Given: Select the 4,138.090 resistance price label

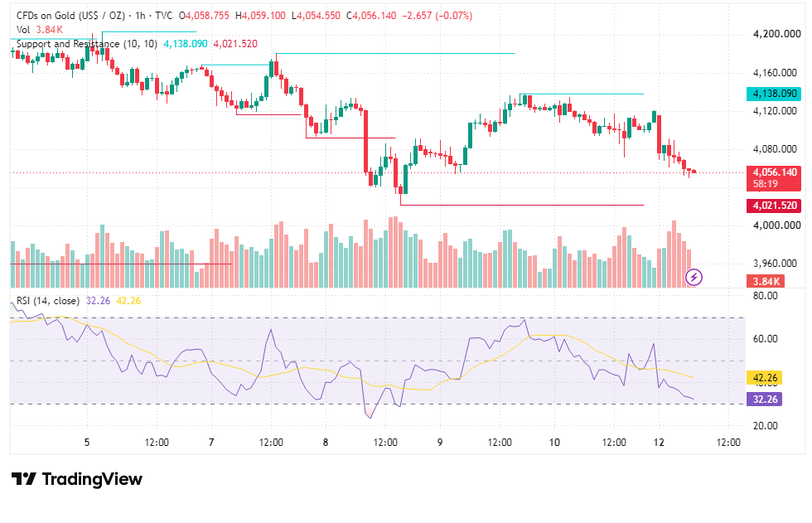Looking at the screenshot, I should (x=774, y=94).
